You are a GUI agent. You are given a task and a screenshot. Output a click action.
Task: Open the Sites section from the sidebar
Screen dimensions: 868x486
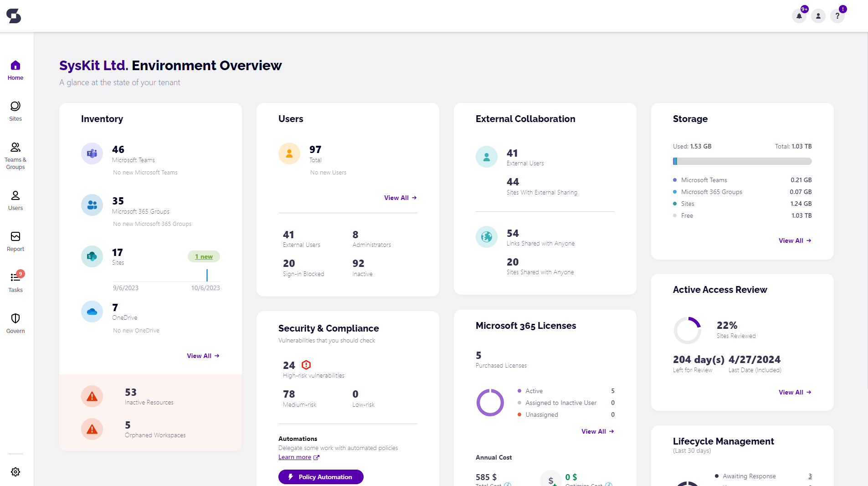[x=15, y=111]
